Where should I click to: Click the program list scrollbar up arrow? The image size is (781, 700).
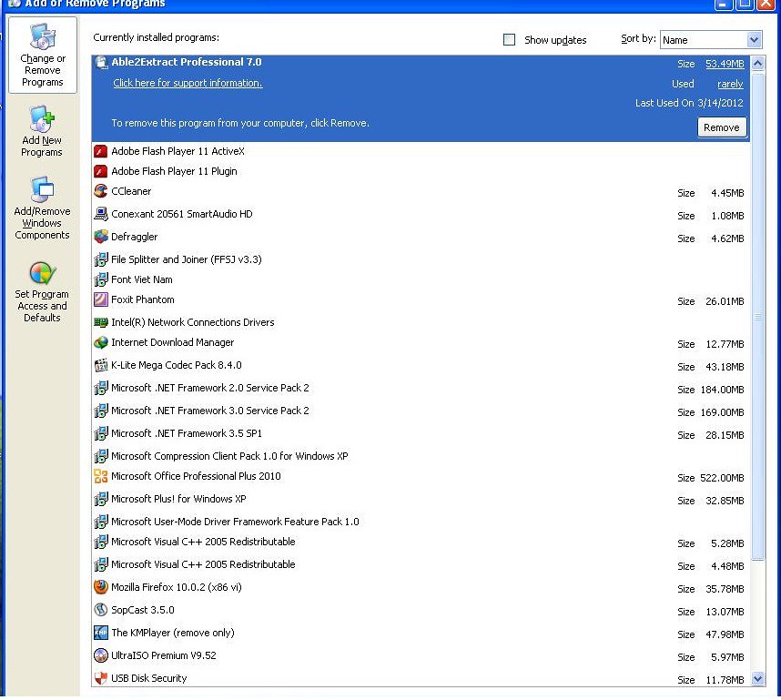(757, 64)
